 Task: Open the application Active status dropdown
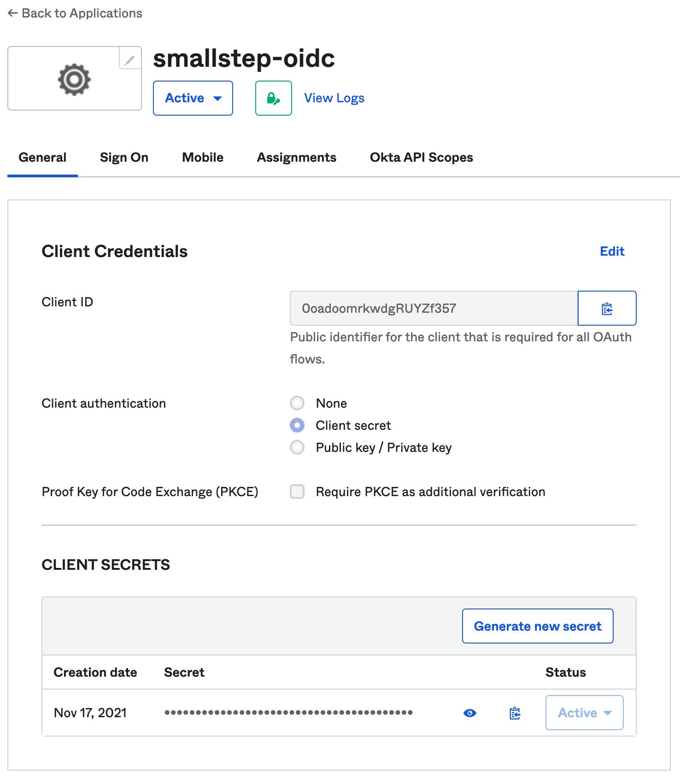click(193, 98)
